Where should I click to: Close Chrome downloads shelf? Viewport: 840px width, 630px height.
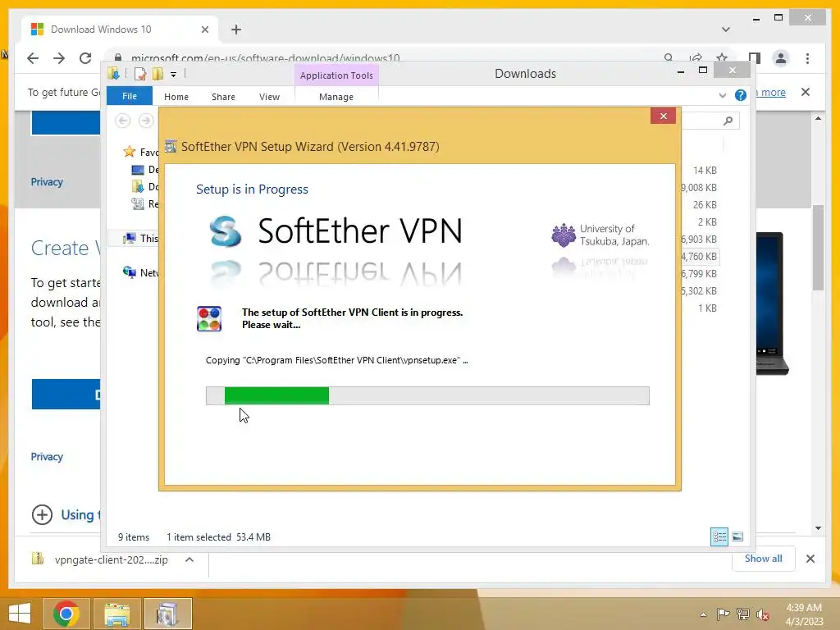tap(810, 559)
